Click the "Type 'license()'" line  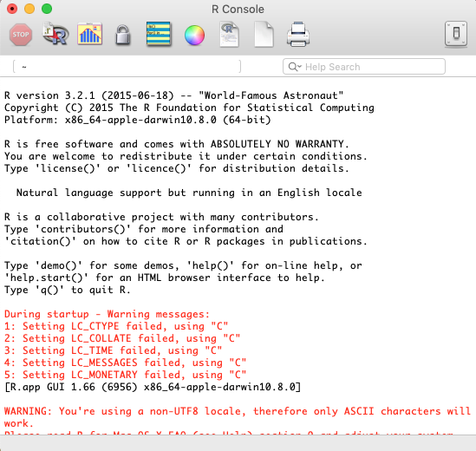177,168
